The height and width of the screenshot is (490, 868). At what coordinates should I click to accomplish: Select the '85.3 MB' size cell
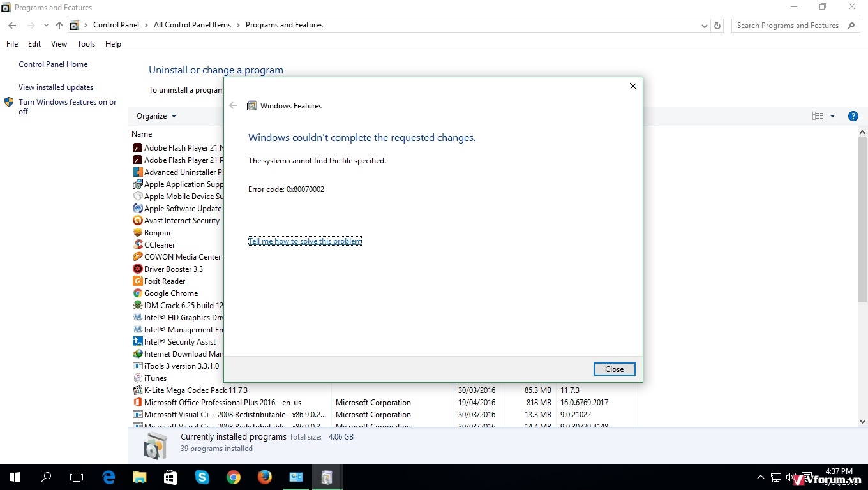pos(538,390)
